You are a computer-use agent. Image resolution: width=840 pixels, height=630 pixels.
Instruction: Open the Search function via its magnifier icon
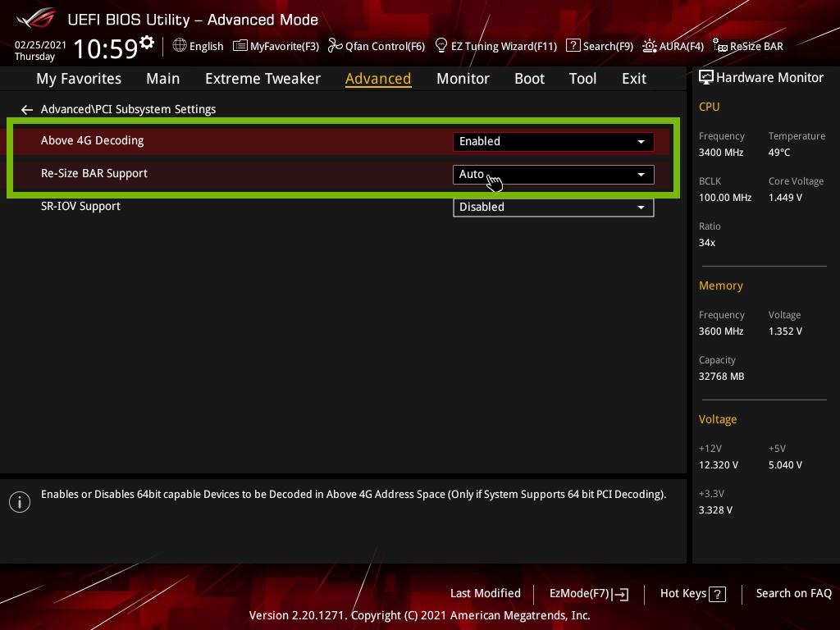pos(573,46)
